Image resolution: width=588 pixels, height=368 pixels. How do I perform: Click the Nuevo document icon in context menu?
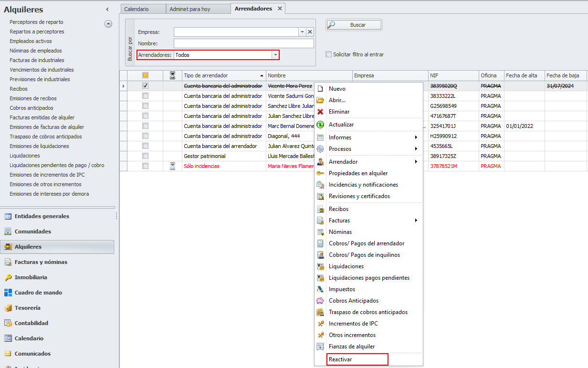321,89
